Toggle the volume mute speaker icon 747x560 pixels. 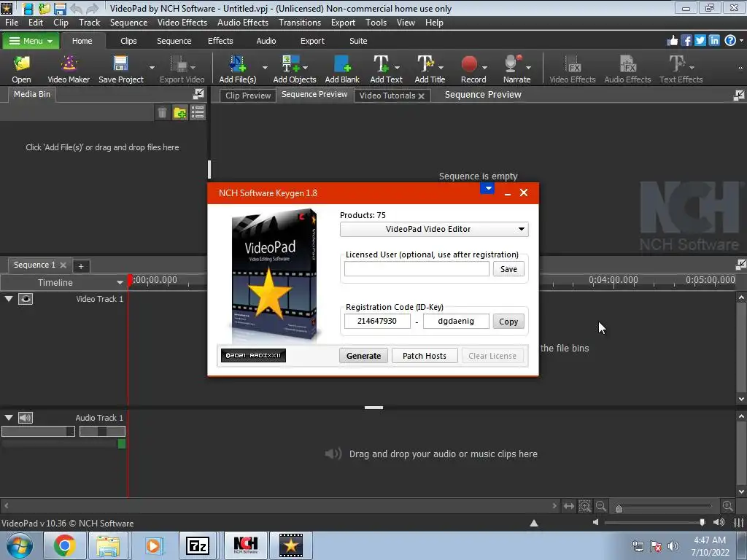pyautogui.click(x=719, y=522)
